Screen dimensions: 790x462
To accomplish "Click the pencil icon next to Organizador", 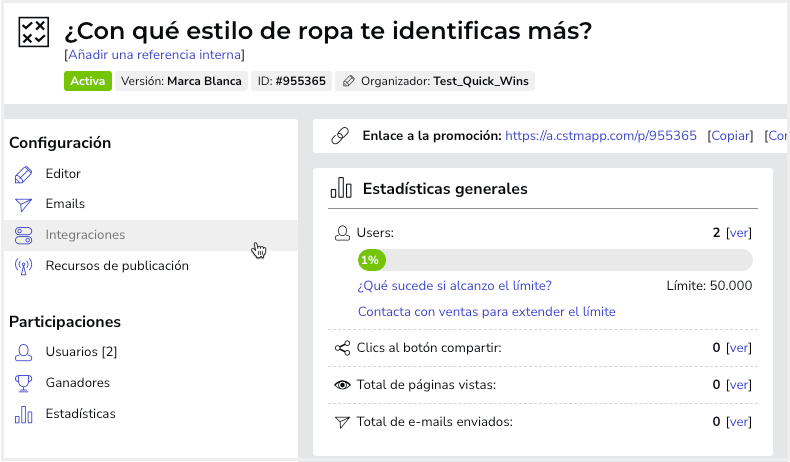I will 348,81.
